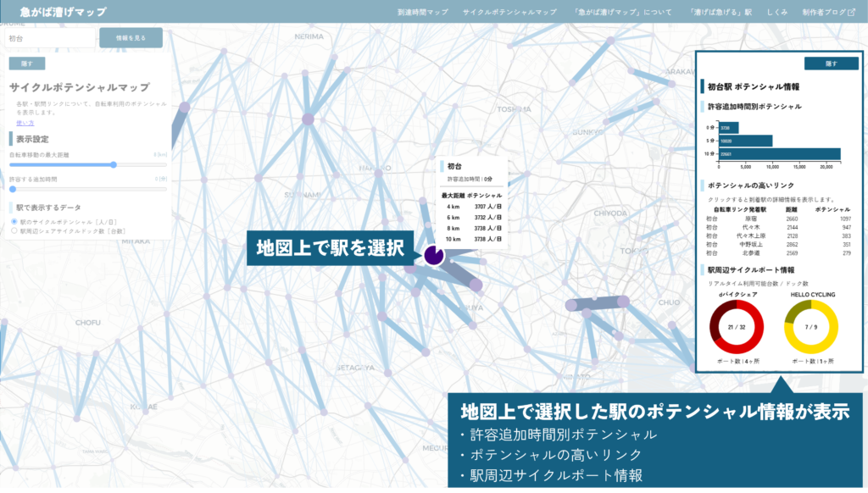Click the 21 / 32 availability value
Image resolution: width=868 pixels, height=493 pixels.
pyautogui.click(x=737, y=327)
